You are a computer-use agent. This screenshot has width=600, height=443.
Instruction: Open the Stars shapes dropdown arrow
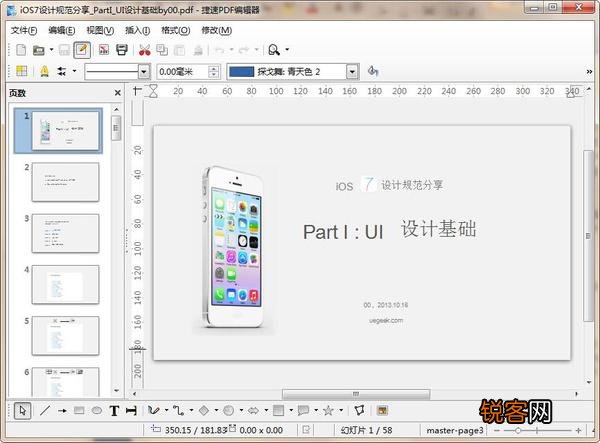(x=341, y=410)
